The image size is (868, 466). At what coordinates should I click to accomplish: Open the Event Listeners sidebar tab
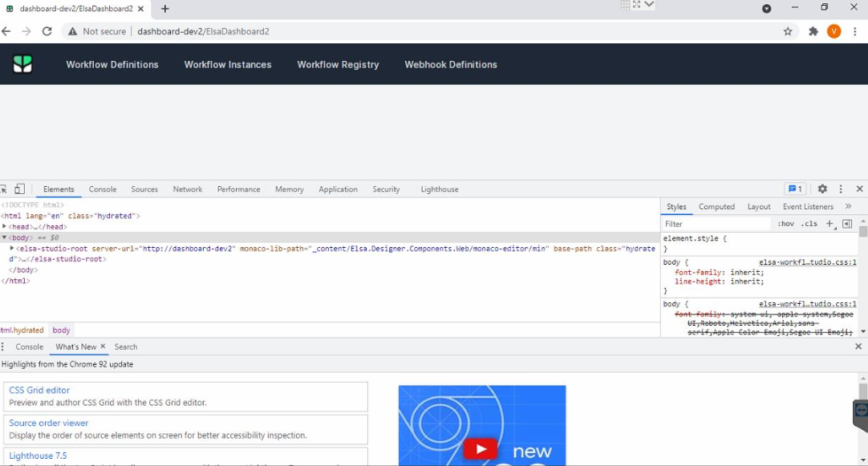808,206
